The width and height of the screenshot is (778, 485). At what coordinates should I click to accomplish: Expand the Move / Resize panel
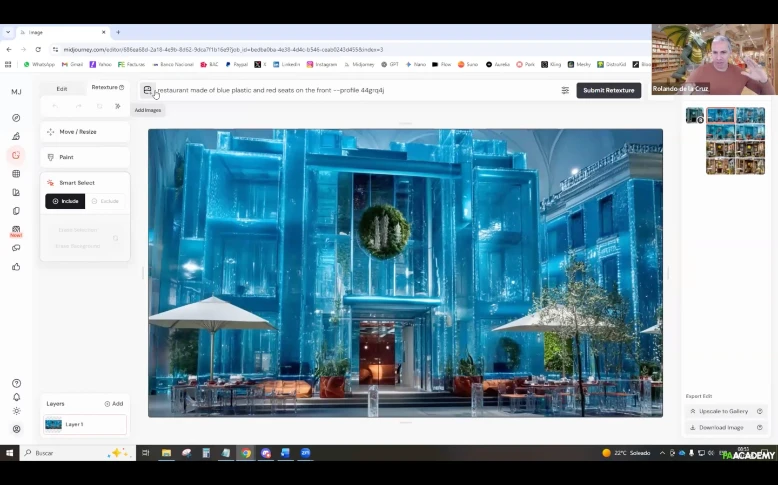tap(85, 132)
